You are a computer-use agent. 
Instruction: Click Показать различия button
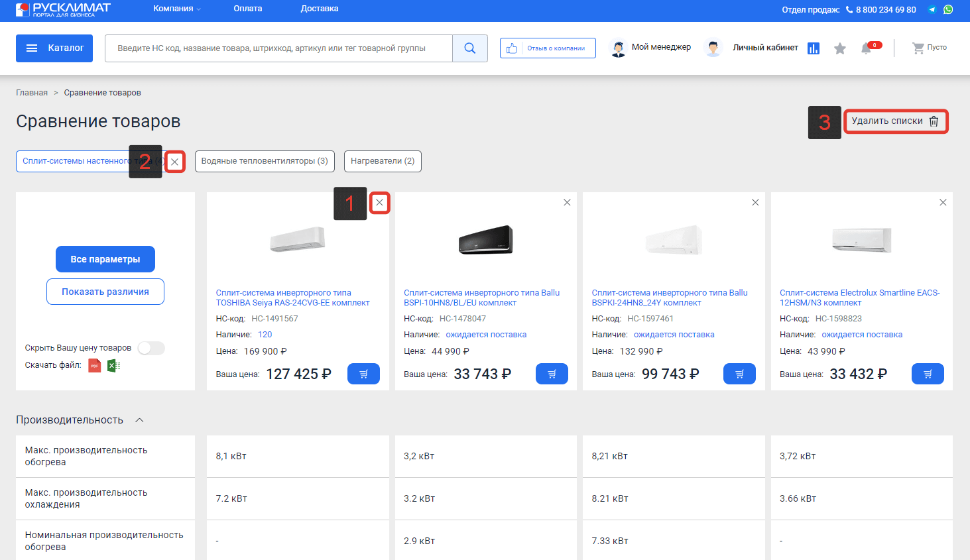pyautogui.click(x=105, y=292)
